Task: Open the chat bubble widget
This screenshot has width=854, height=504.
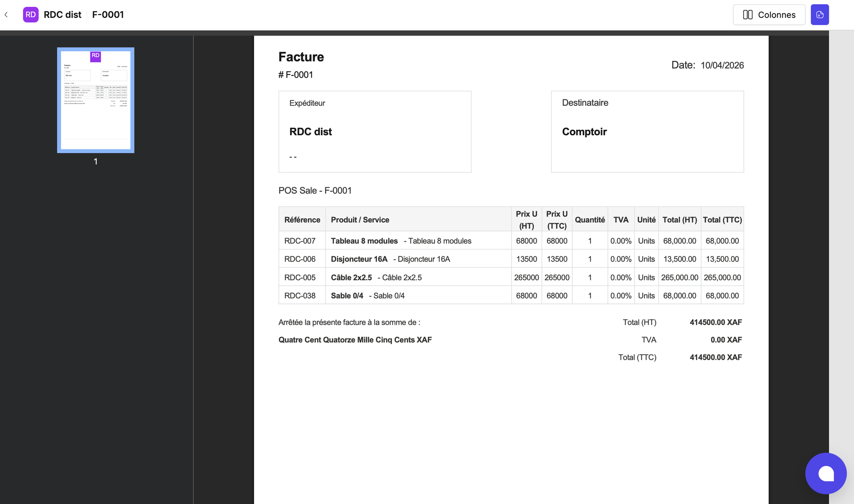Action: 825,473
